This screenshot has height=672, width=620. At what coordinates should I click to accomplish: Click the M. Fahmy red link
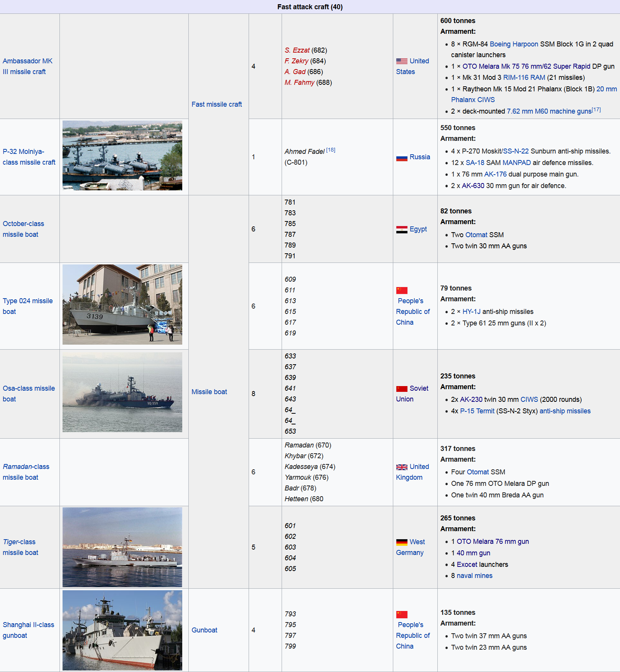300,83
